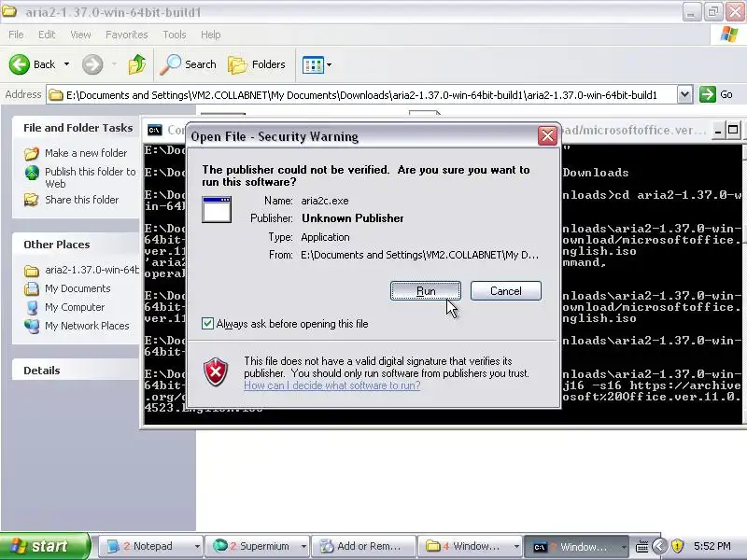747x560 pixels.
Task: Click the Unknown Publisher text
Action: click(353, 218)
